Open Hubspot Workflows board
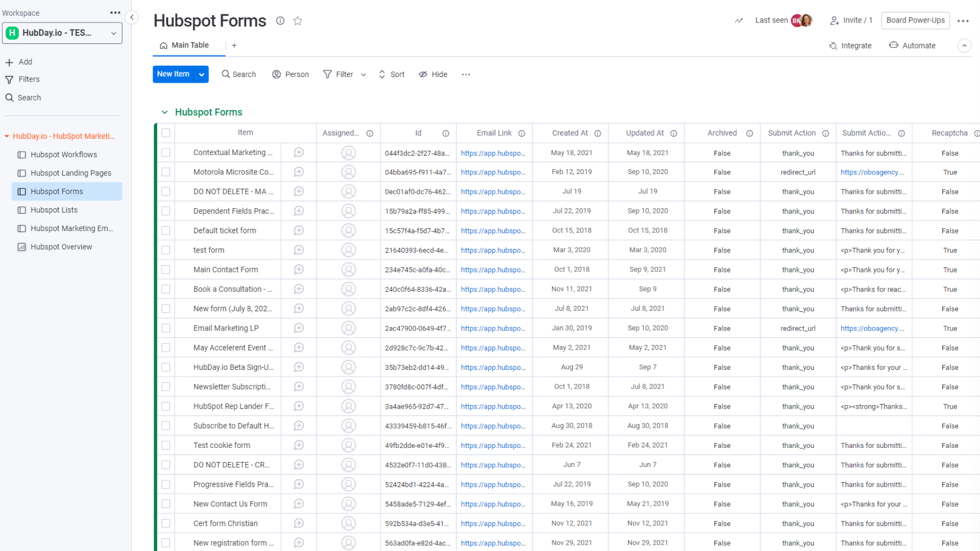Viewport: 980px width, 551px height. coord(64,155)
